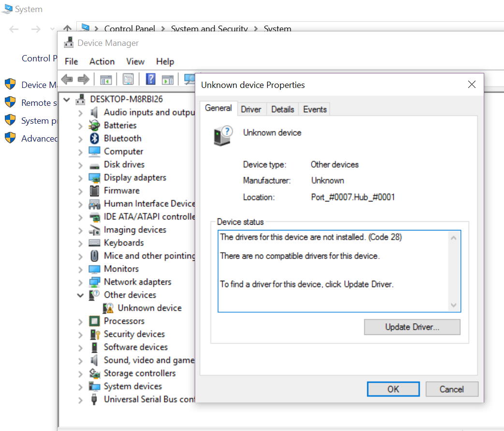This screenshot has width=504, height=431.
Task: Click Cancel in Unknown device Properties
Action: (452, 389)
